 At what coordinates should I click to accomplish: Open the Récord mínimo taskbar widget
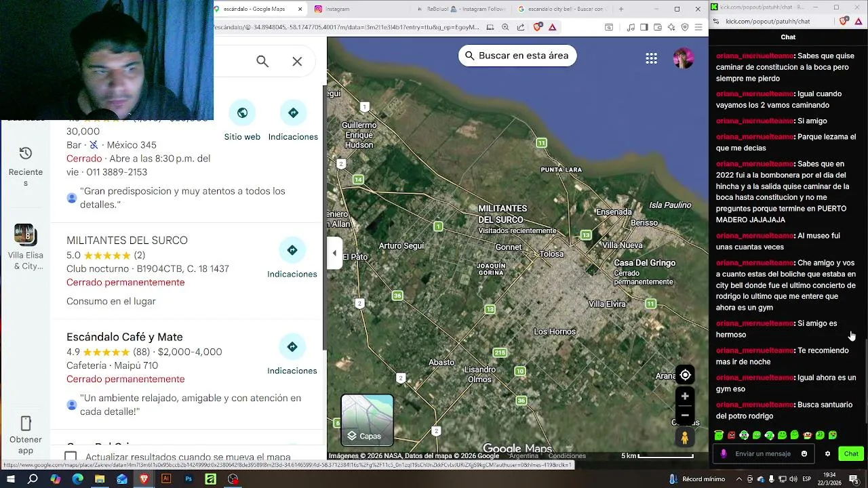[x=697, y=479]
